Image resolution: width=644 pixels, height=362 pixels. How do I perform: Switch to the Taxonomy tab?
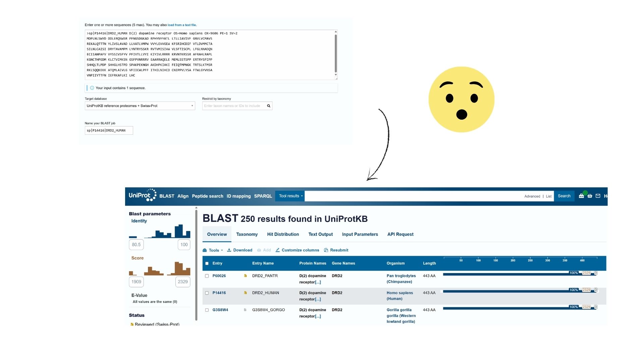click(x=247, y=234)
